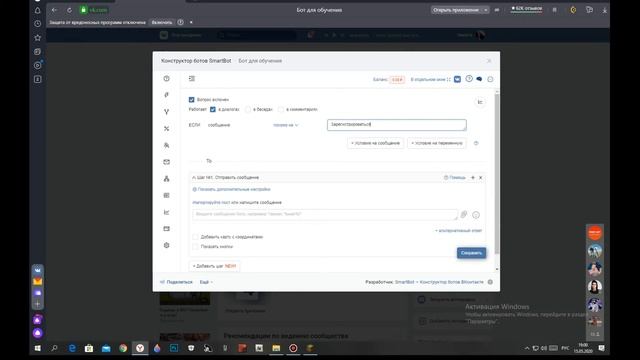Click the browser downloads arrow icon
Image resolution: width=640 pixels, height=360 pixels.
click(x=604, y=10)
